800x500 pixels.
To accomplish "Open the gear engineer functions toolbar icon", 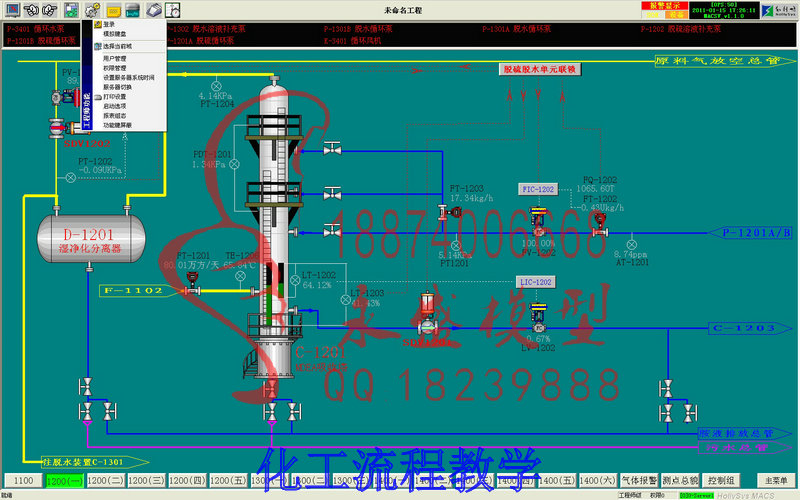I will pos(92,9).
